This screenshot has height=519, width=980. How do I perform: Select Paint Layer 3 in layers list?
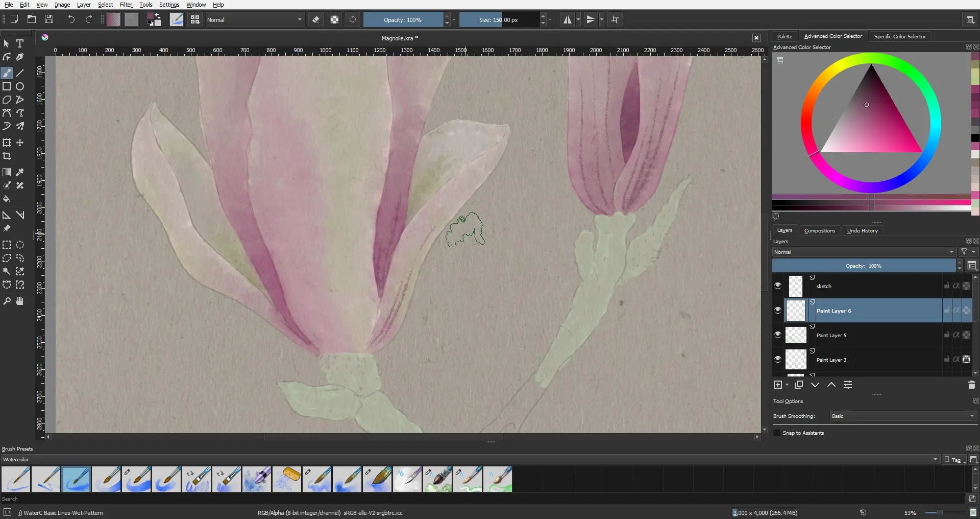[868, 360]
